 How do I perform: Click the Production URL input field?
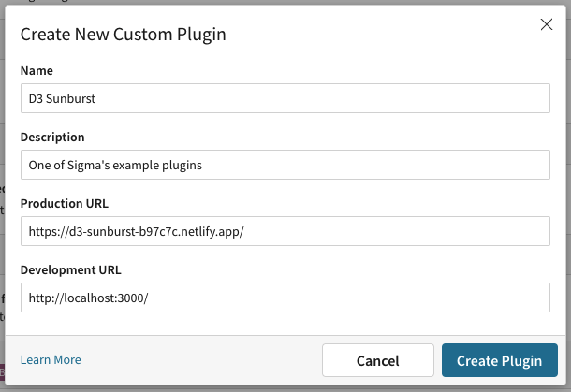click(x=285, y=231)
